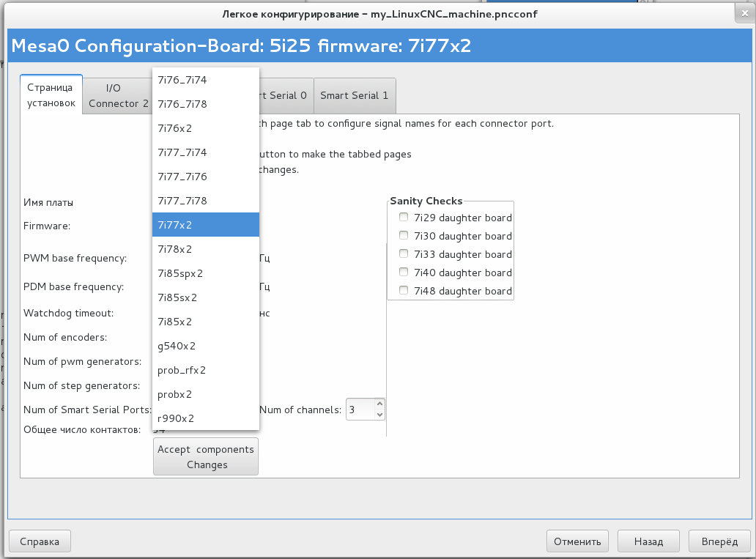756x559 pixels.
Task: Choose 7i77_7i76 firmware
Action: tap(206, 176)
